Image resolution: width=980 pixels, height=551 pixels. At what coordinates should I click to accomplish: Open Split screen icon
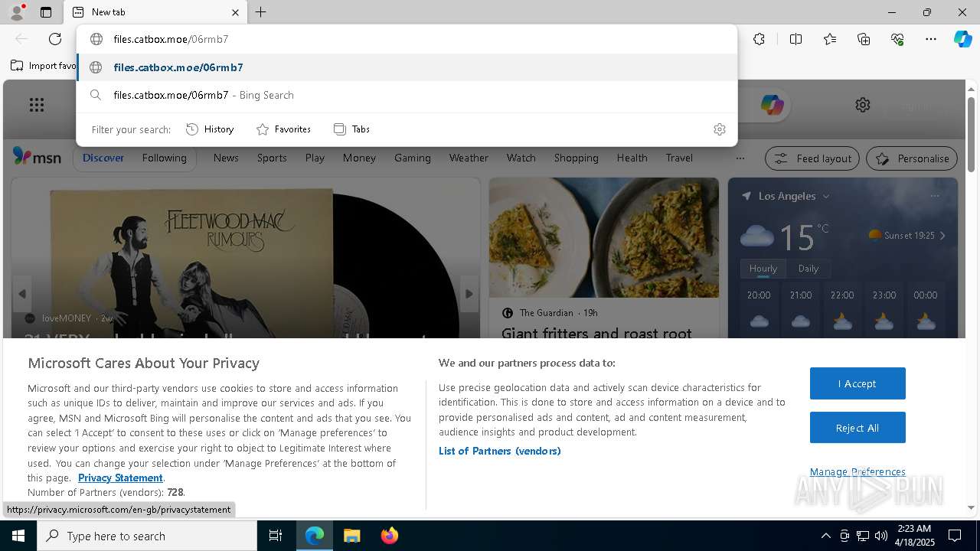tap(795, 39)
